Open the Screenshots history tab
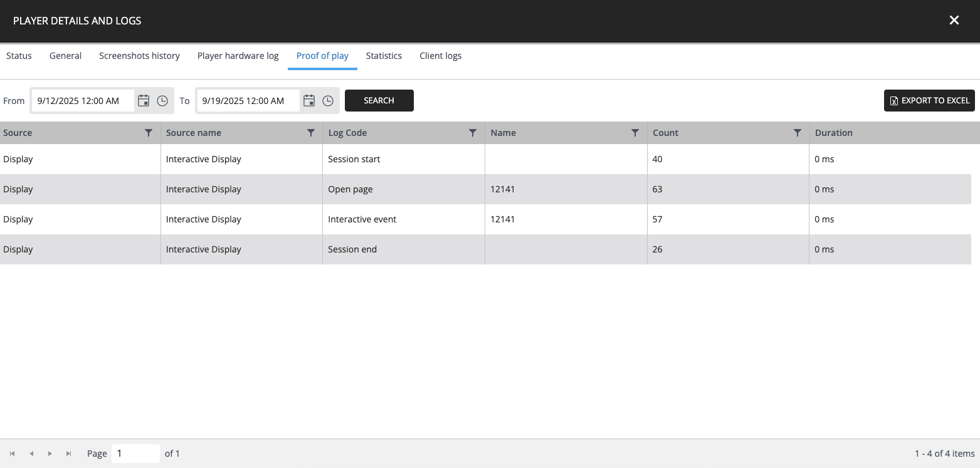This screenshot has height=468, width=980. (x=139, y=56)
